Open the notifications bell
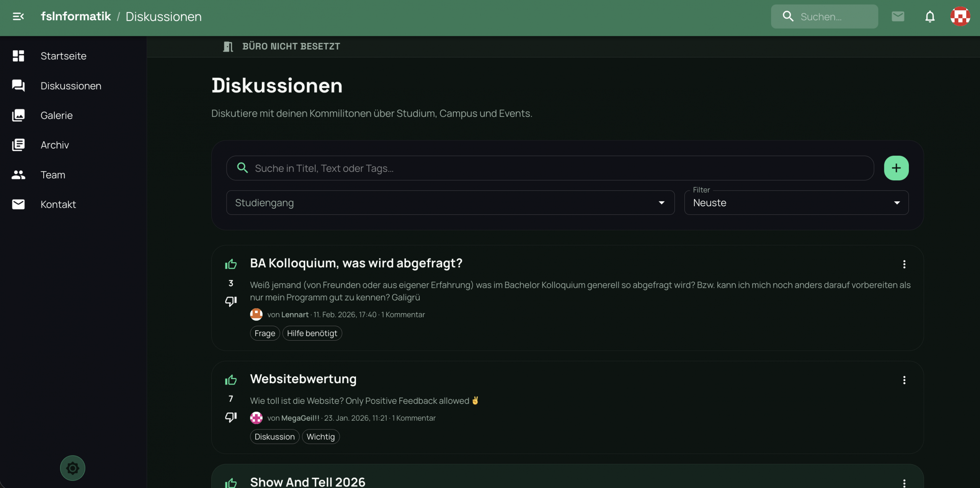 click(x=930, y=16)
